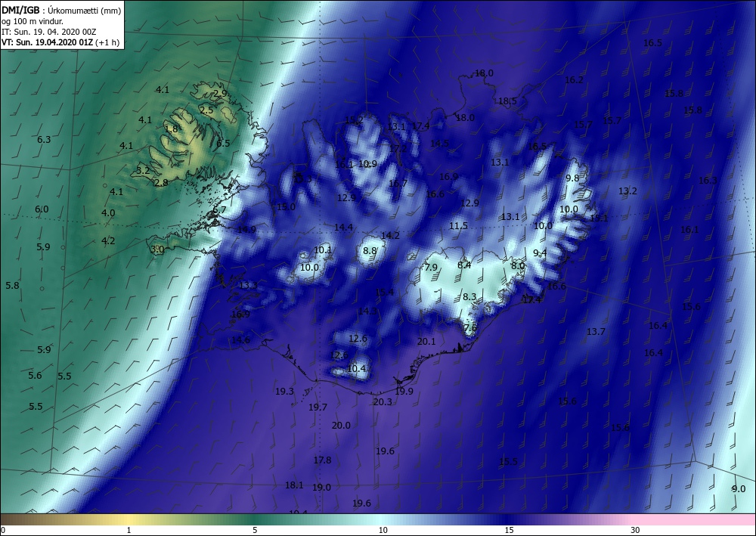Click the 3.0 value on the map
Image resolution: width=756 pixels, height=536 pixels.
coord(158,249)
